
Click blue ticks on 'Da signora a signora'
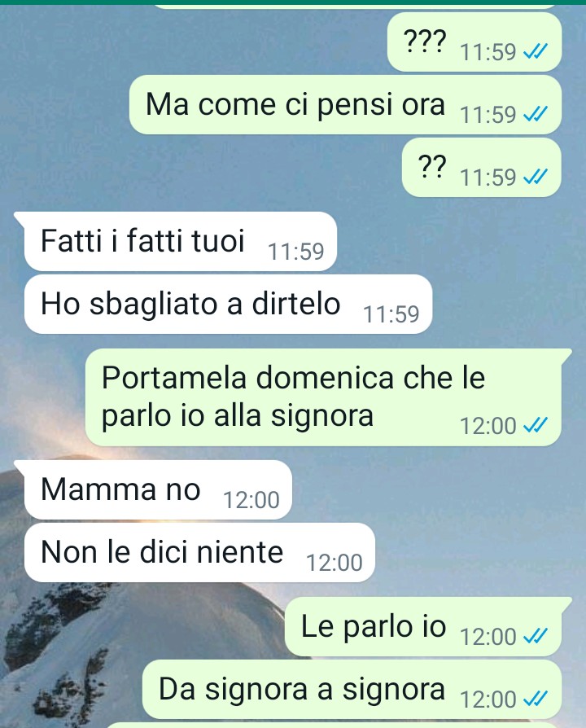pos(536,699)
